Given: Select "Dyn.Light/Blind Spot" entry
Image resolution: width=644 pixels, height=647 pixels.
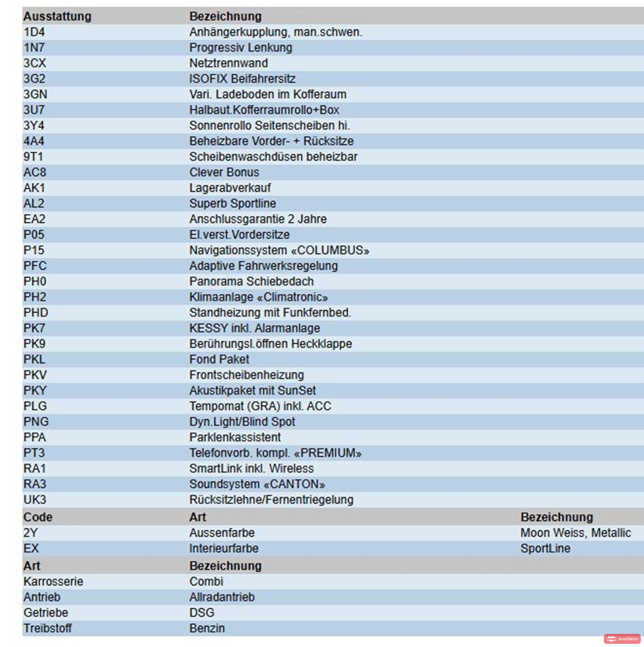Looking at the screenshot, I should (x=242, y=422).
